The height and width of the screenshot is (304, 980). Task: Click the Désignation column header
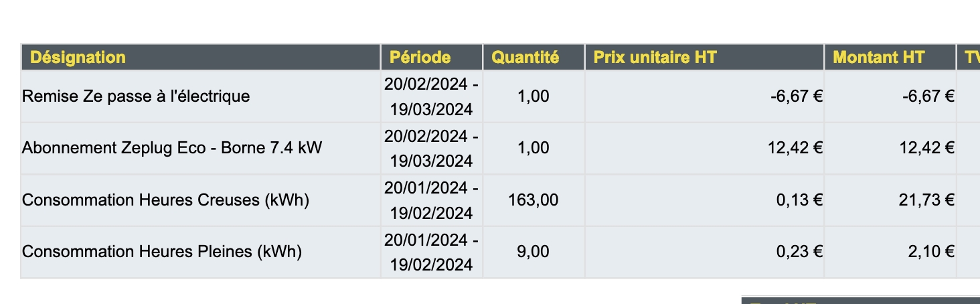tap(78, 58)
